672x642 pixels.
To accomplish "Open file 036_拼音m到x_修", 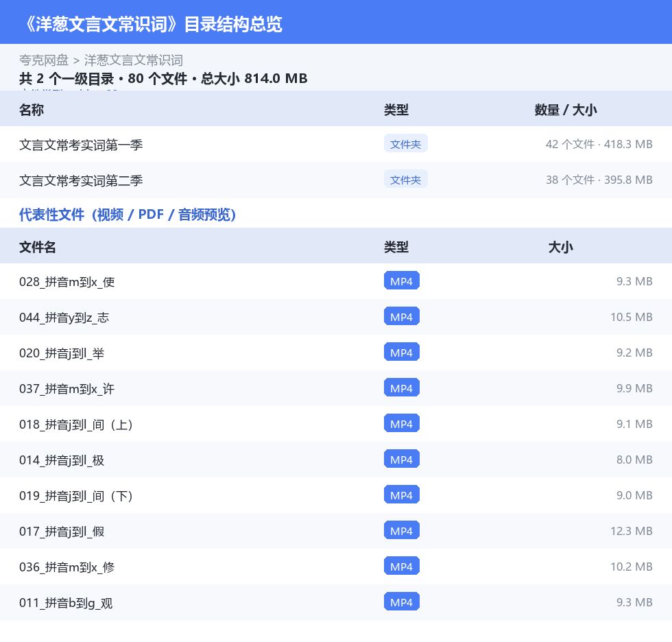I will (336, 567).
